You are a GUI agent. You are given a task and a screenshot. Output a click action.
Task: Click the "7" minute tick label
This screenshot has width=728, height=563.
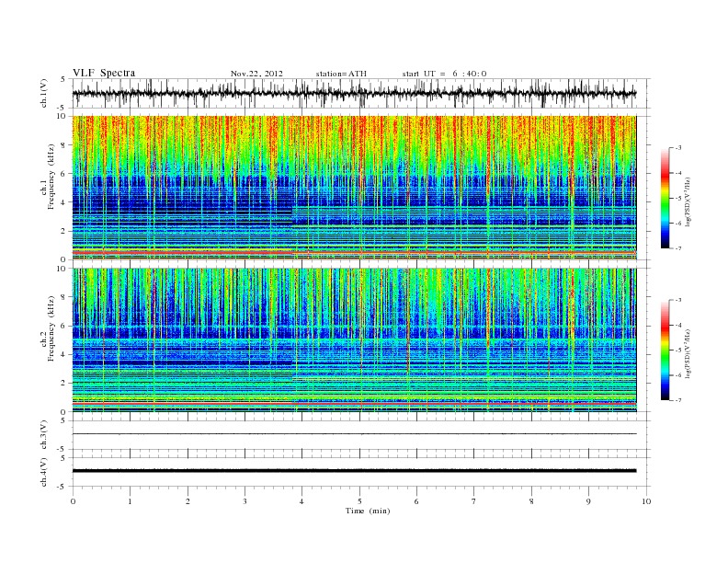pos(474,501)
